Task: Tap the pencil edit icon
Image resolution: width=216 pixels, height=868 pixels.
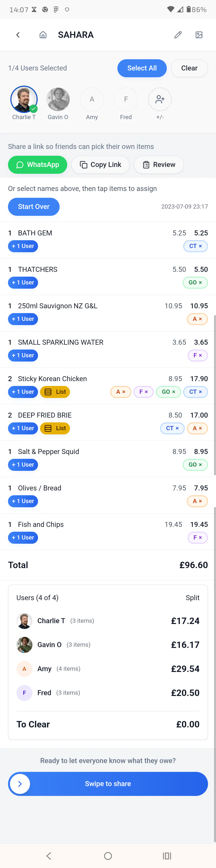Action: tap(178, 35)
